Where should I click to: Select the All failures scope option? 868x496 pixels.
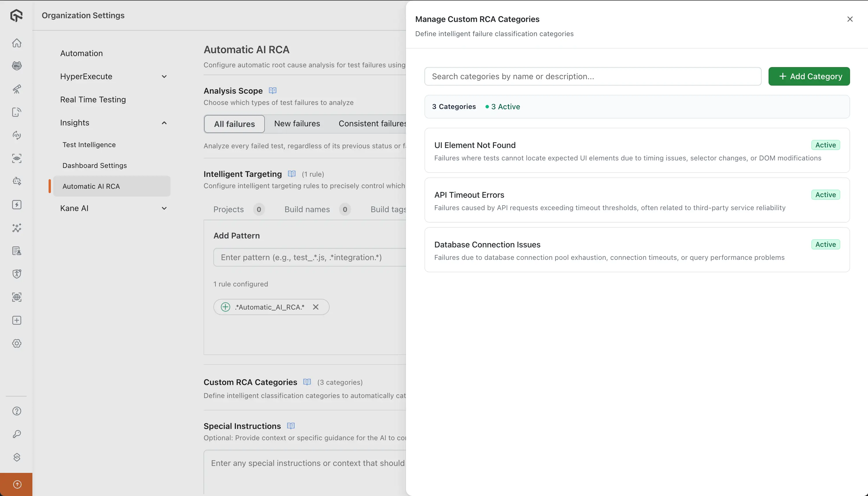tap(234, 124)
